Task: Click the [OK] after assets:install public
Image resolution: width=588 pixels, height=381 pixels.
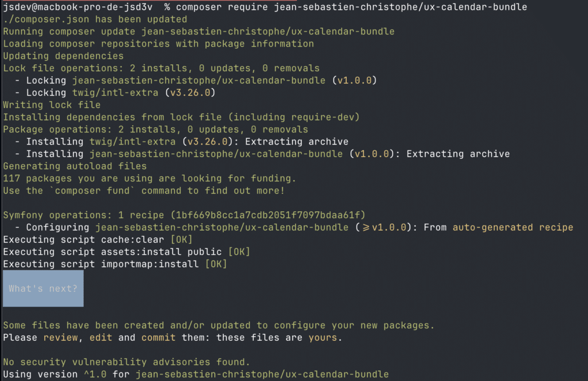Action: 239,252
